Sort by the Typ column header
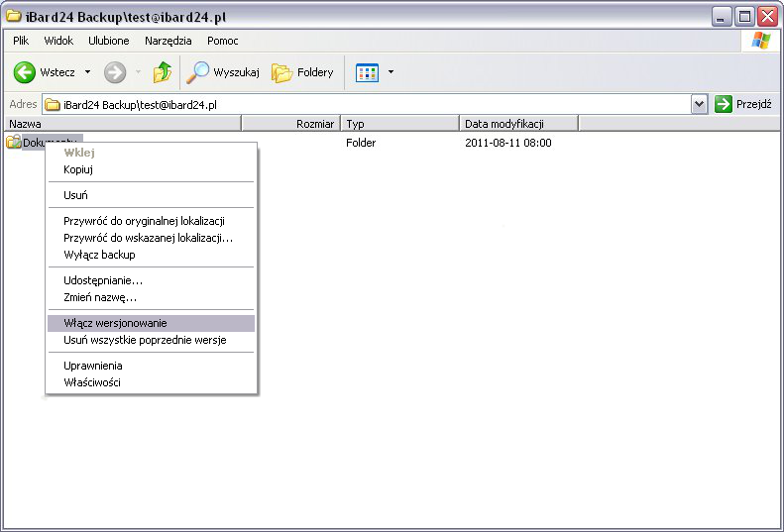Screen dimensions: 784x532 [400, 124]
